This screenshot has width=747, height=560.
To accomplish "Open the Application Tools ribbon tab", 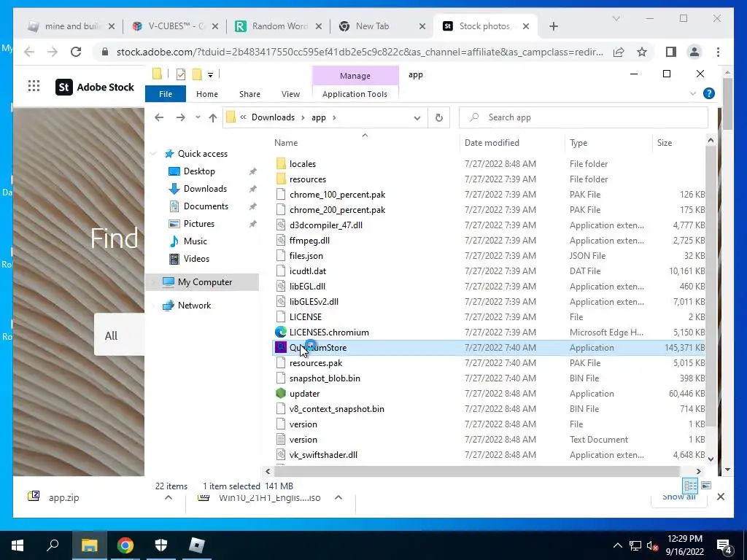I will coord(355,94).
